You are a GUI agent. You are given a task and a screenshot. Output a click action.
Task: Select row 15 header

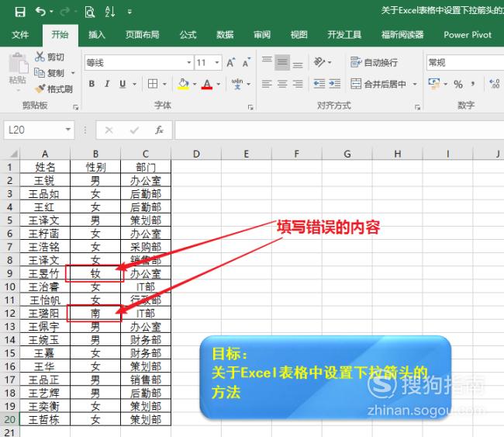(9, 353)
